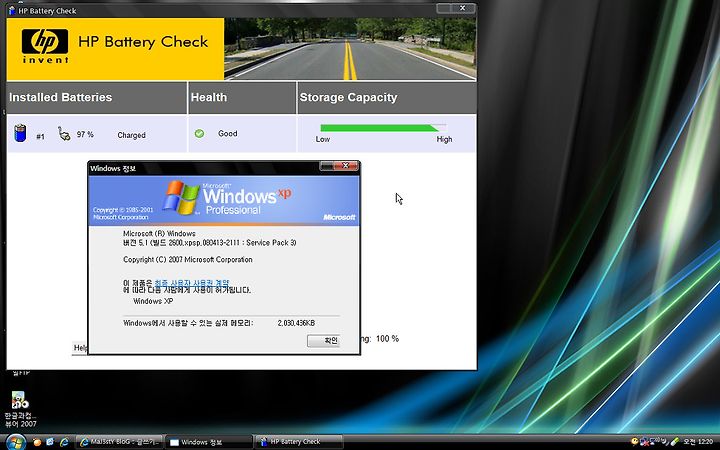Click the Installed Batteries column header
720x450 pixels.
96,97
